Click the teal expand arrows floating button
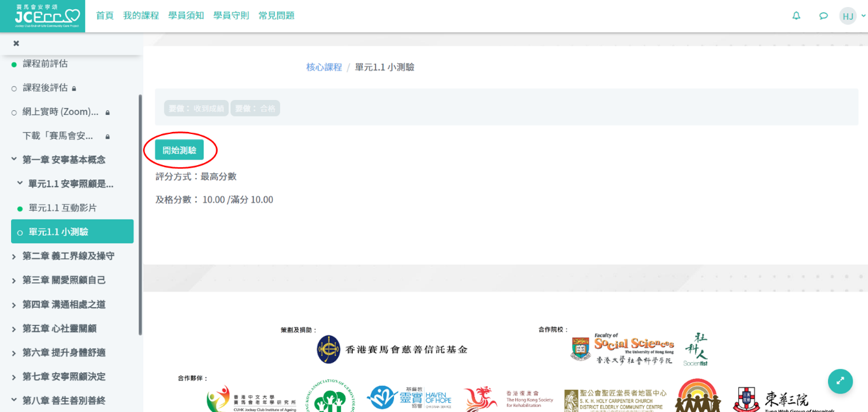 [839, 381]
